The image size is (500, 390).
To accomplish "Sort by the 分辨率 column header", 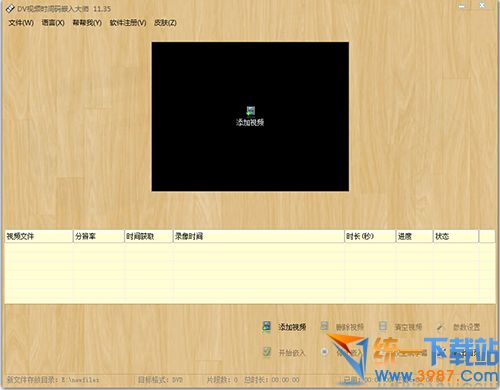I will (x=98, y=236).
